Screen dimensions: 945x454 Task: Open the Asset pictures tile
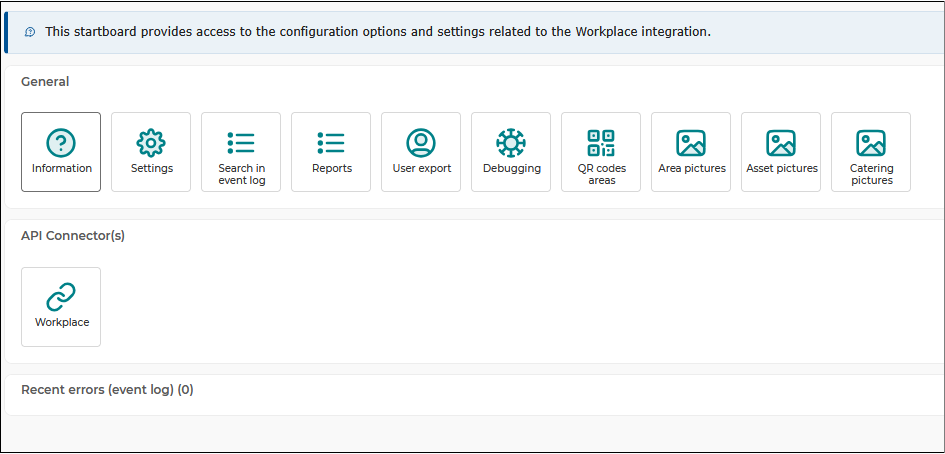pyautogui.click(x=781, y=152)
